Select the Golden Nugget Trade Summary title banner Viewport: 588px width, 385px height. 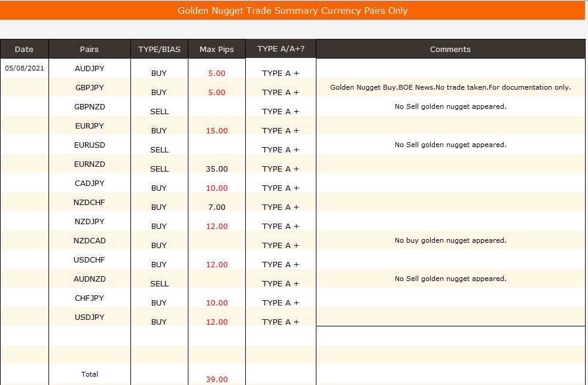(293, 11)
